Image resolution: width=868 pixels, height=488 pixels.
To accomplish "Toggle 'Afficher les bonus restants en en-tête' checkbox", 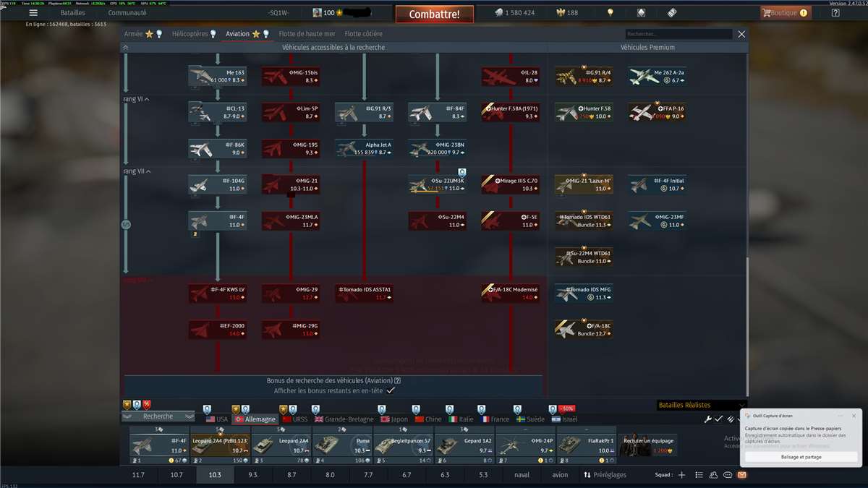I will click(391, 390).
